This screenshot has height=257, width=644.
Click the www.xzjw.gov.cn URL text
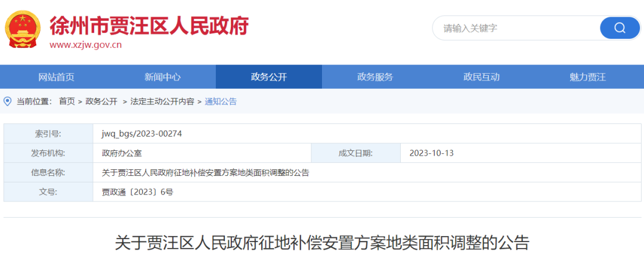(x=85, y=45)
